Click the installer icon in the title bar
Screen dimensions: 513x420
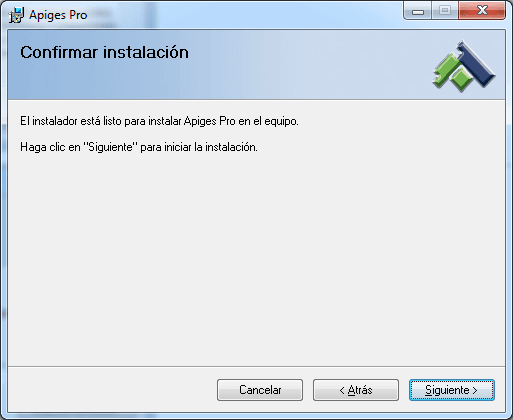tap(16, 15)
